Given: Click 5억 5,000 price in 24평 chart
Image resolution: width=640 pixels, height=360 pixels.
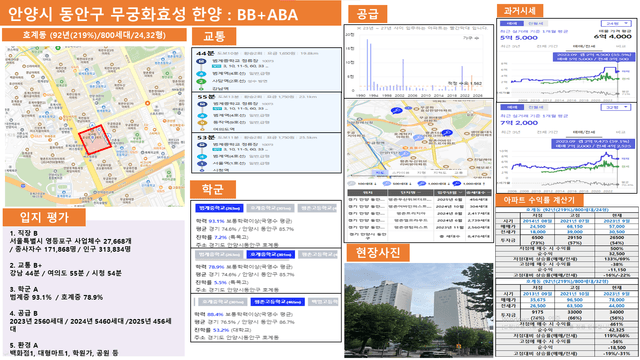Looking at the screenshot, I should tap(519, 38).
